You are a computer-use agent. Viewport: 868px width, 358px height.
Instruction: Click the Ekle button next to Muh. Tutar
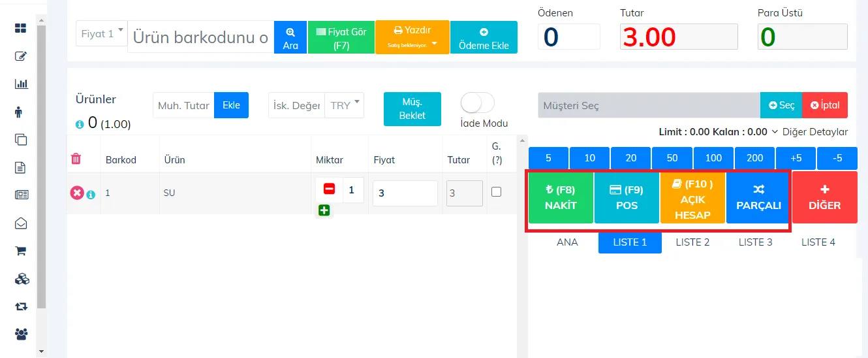pyautogui.click(x=231, y=105)
